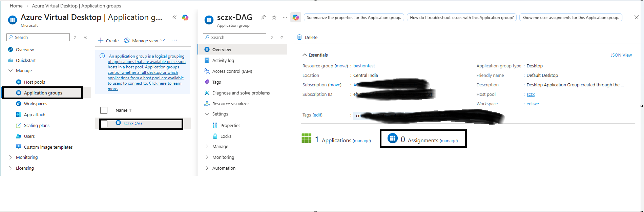Viewport: 644px width, 212px height.
Task: Click the Copilot icon beside Azure Virtual Desktop title
Action: [x=185, y=18]
